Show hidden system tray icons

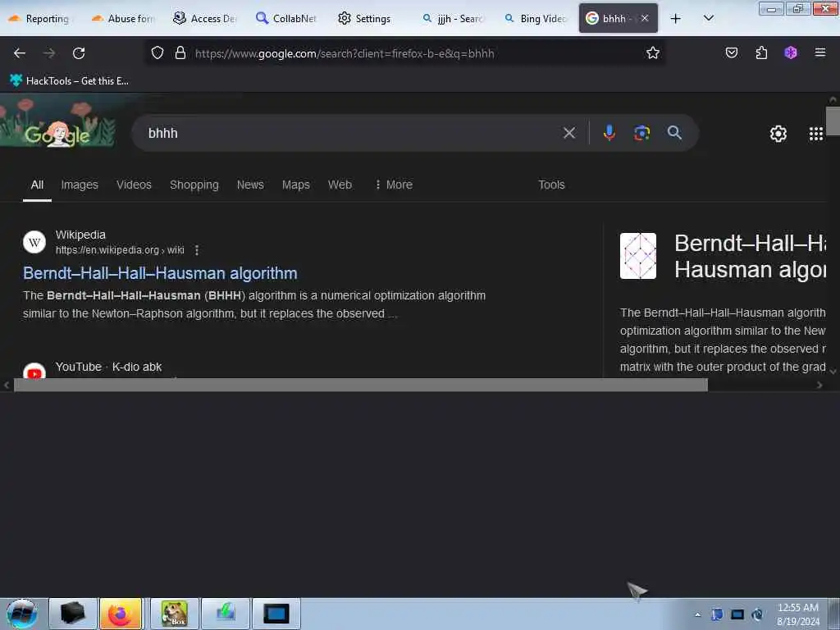point(697,615)
